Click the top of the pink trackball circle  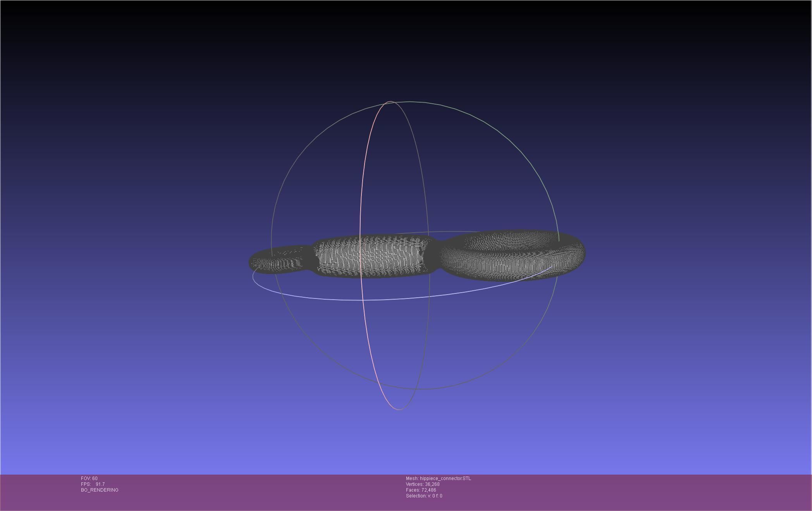(x=390, y=102)
